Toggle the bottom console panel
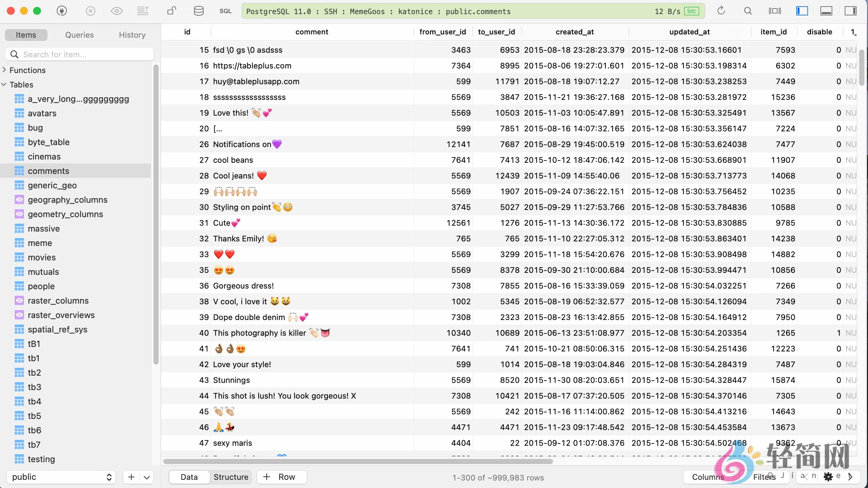 point(826,11)
